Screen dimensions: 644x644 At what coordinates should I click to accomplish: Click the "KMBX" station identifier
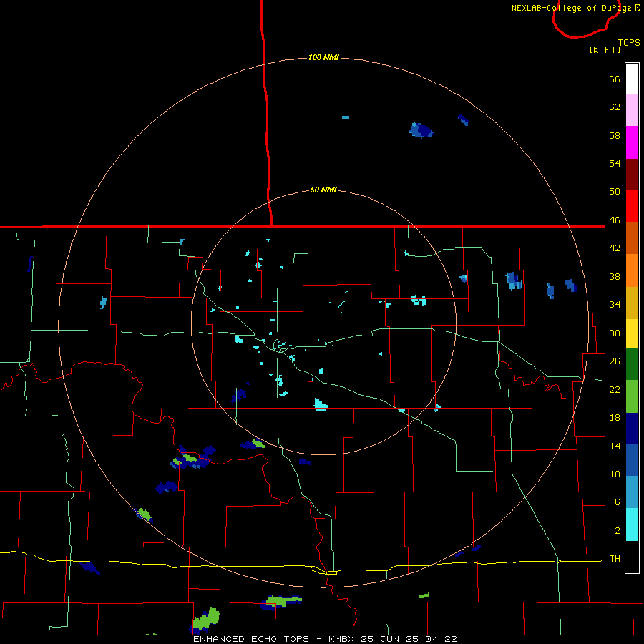(x=342, y=639)
